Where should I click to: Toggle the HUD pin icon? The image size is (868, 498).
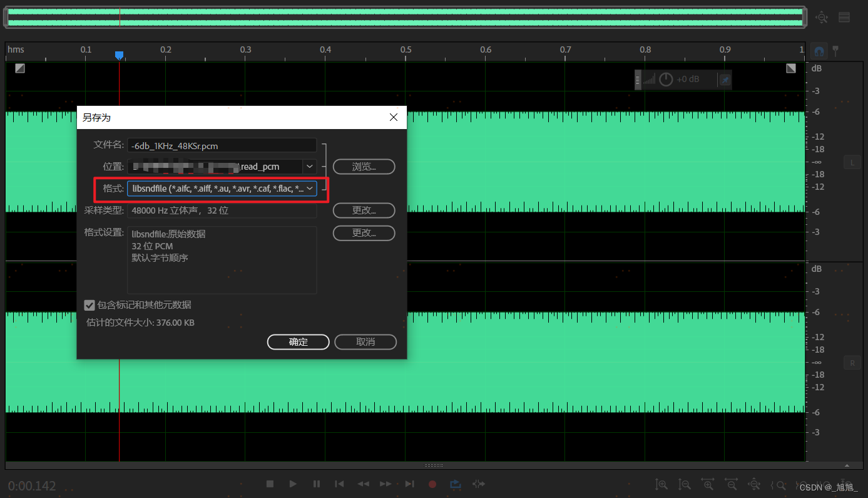pyautogui.click(x=725, y=80)
